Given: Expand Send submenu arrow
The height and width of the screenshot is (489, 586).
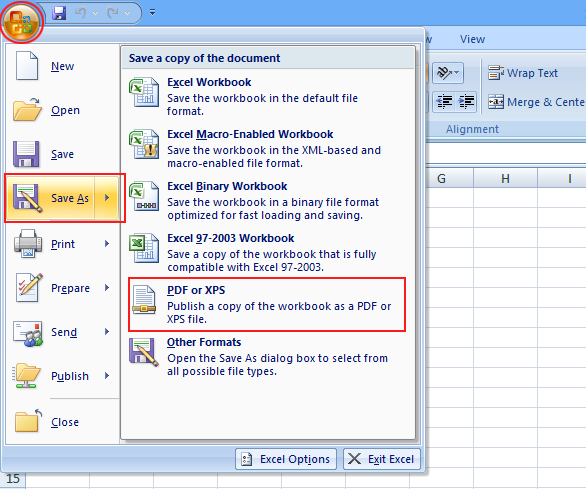Looking at the screenshot, I should pyautogui.click(x=107, y=332).
